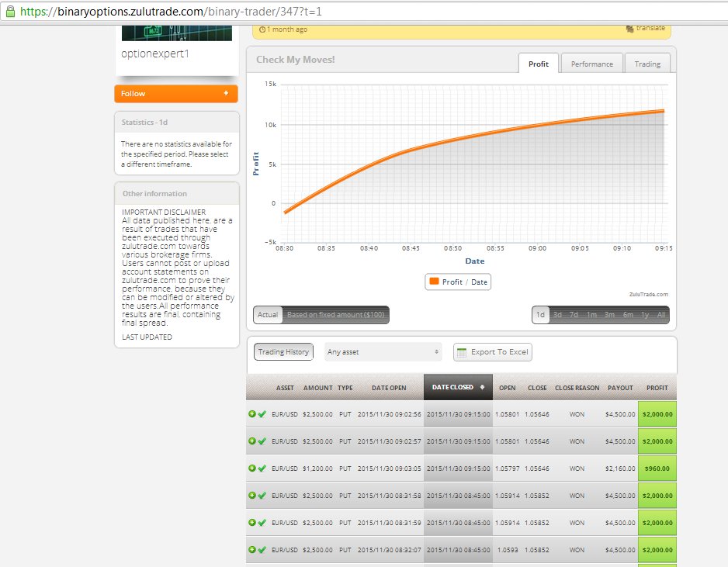This screenshot has width=728, height=567.
Task: Click green checkmark of 08:32:07 trade
Action: [262, 549]
